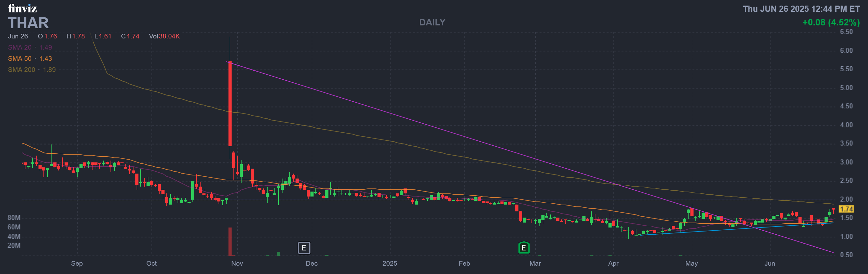Click the 2025 label on the time axis

390,263
